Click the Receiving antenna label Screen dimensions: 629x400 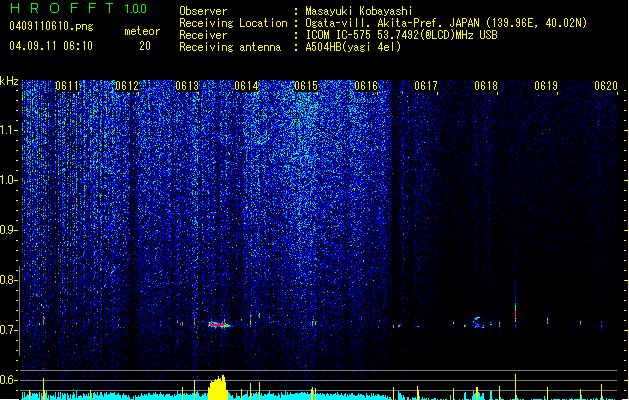[x=230, y=47]
